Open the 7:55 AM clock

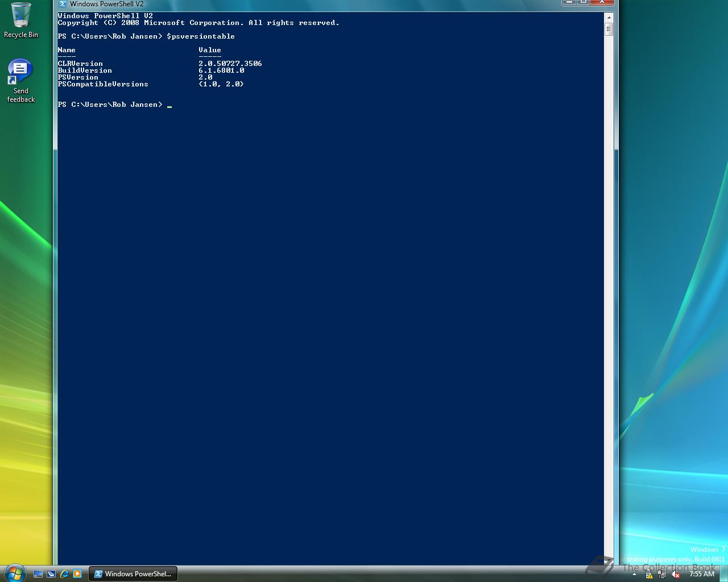[701, 574]
